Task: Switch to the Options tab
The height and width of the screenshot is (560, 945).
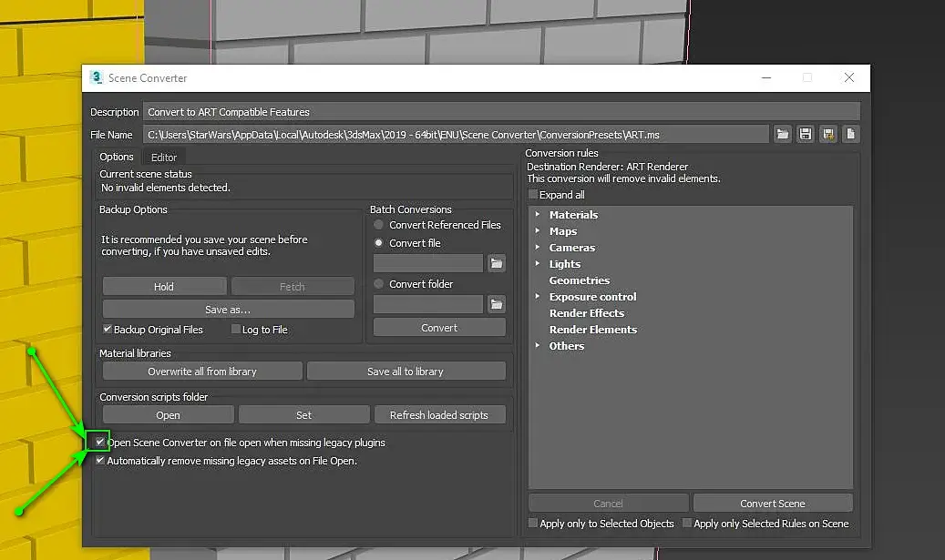Action: tap(117, 157)
